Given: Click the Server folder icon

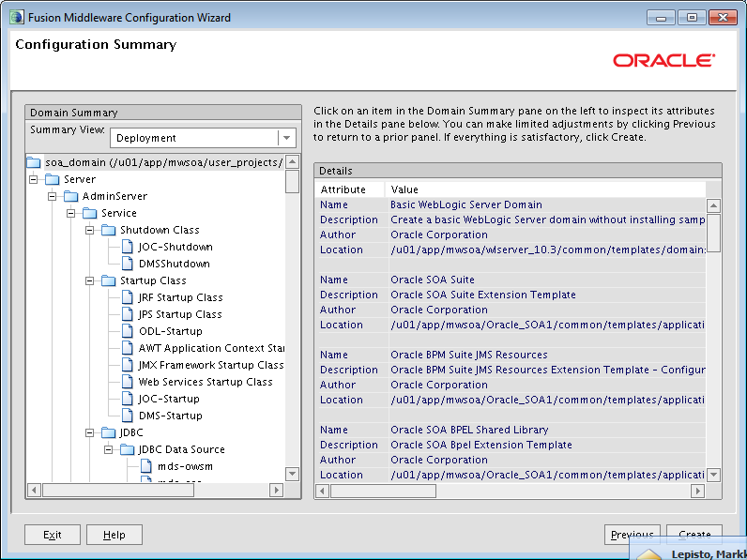Looking at the screenshot, I should click(x=52, y=179).
